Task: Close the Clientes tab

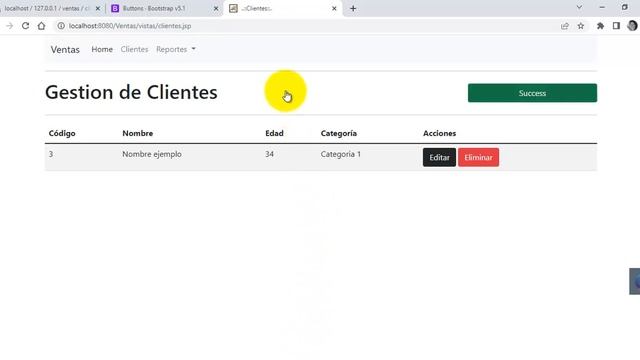Action: click(334, 8)
